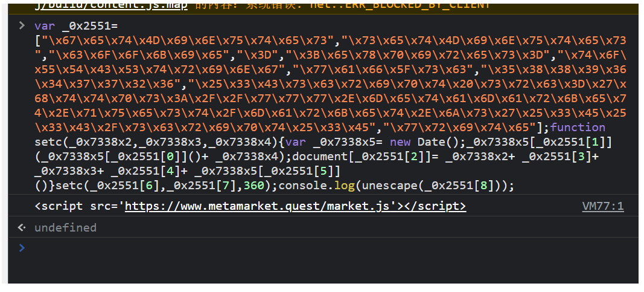Image resolution: width=644 pixels, height=292 pixels.
Task: Click the chevron beside var _0x2551 input
Action: coord(22,25)
